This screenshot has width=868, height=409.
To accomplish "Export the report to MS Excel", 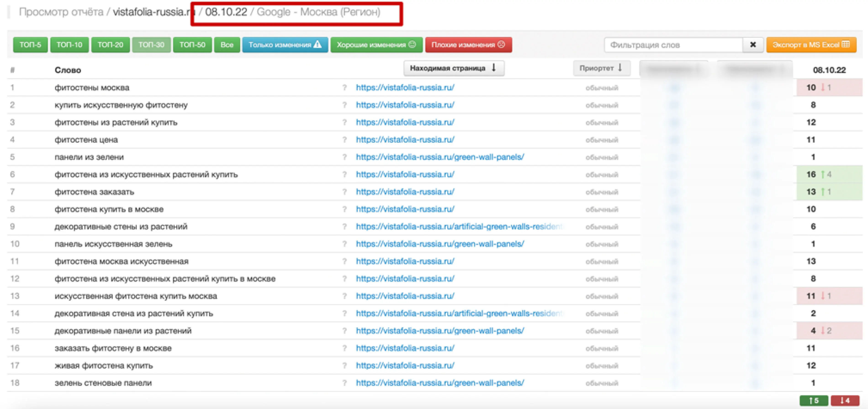I will tap(811, 45).
